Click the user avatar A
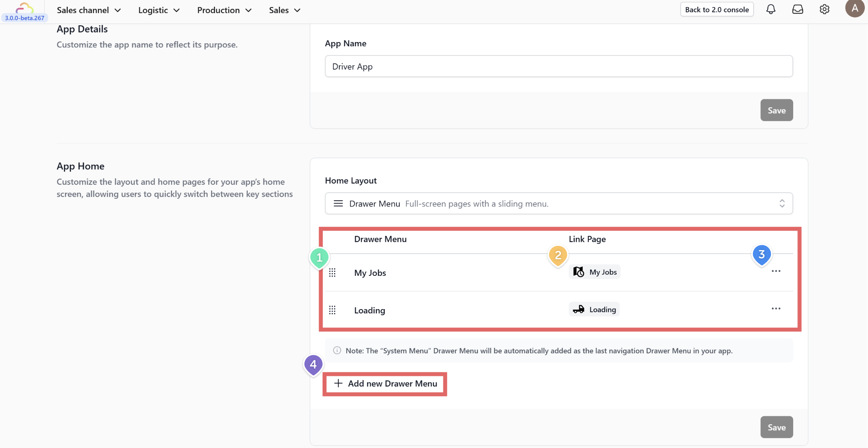This screenshot has height=448, width=868. coord(854,9)
